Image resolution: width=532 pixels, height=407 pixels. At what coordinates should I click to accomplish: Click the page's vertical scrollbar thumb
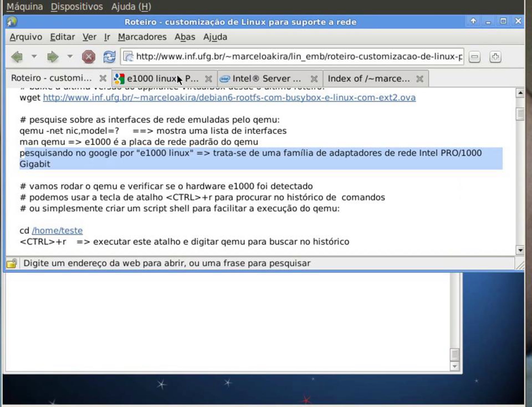point(520,114)
